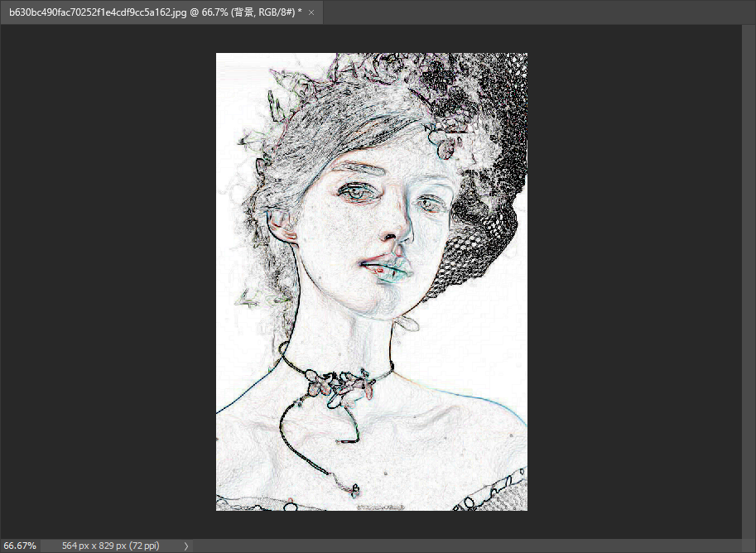This screenshot has height=553, width=756.
Task: Click the sketch portrait canvas image
Action: click(372, 281)
